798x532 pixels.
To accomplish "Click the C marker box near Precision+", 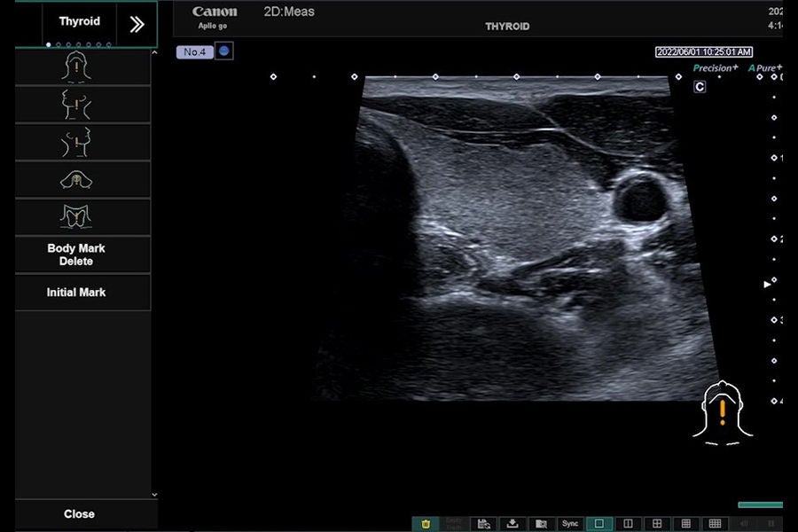I will pos(700,87).
